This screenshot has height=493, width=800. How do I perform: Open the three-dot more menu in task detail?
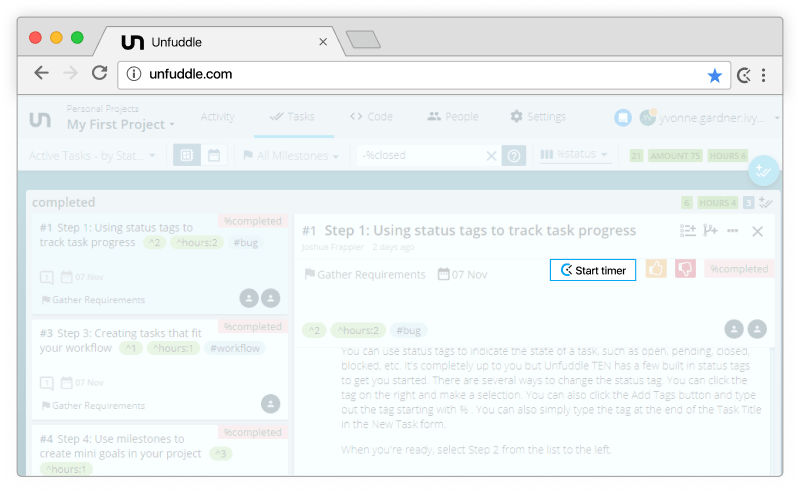[733, 231]
